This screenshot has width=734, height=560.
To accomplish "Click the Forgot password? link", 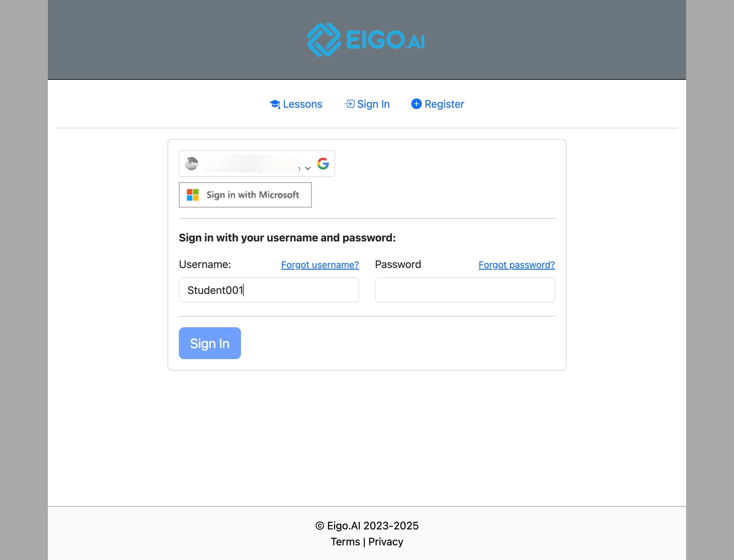I will (517, 265).
